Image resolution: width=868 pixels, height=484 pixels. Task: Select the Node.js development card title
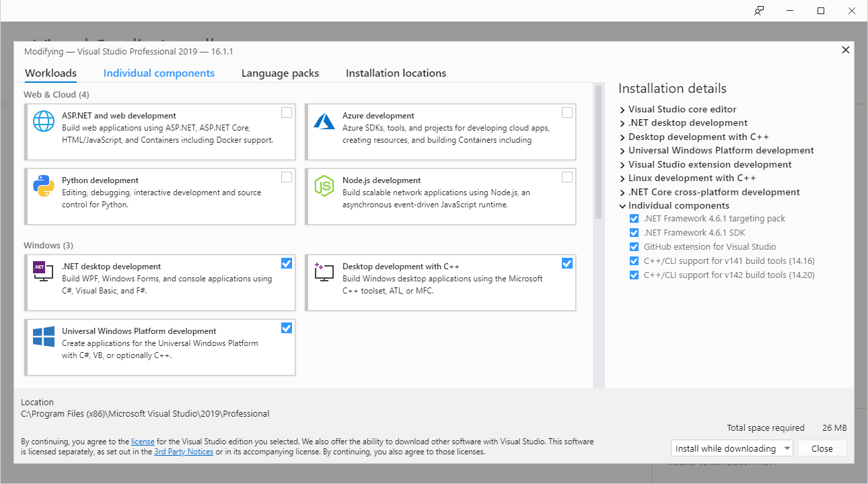382,180
